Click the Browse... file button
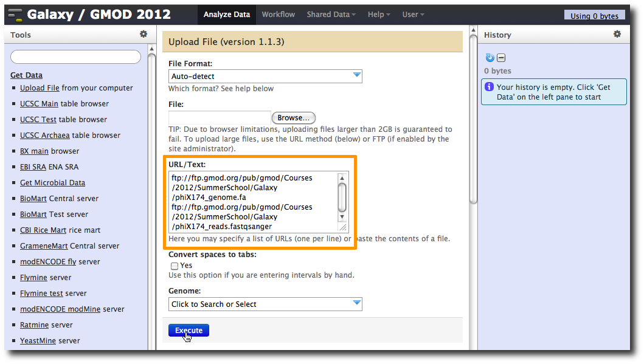Screen dimensions: 644x364 tap(293, 118)
